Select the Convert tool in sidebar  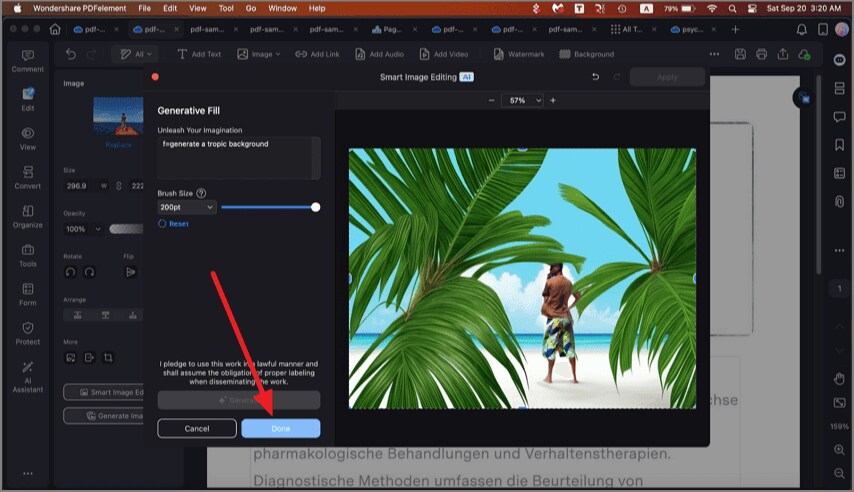click(x=27, y=177)
